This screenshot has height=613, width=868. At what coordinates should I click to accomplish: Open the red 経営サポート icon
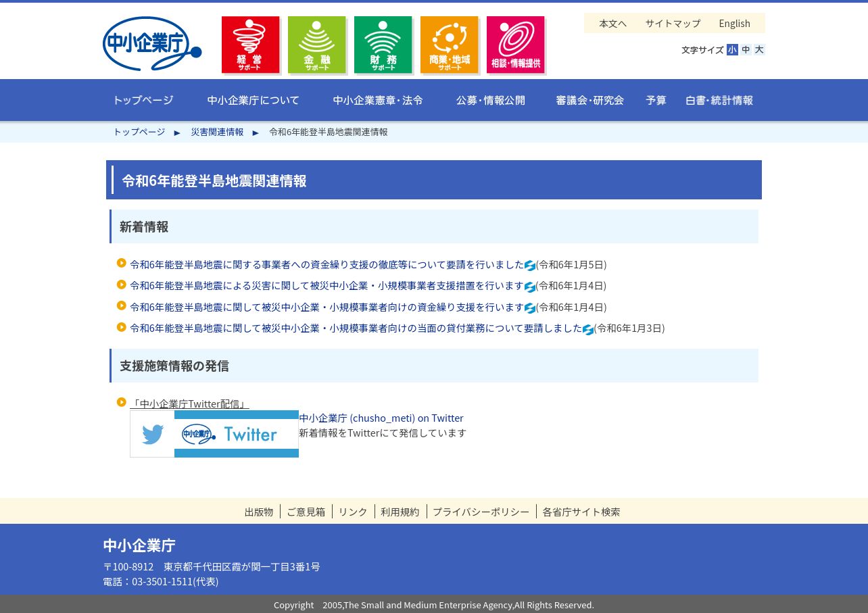click(x=251, y=45)
